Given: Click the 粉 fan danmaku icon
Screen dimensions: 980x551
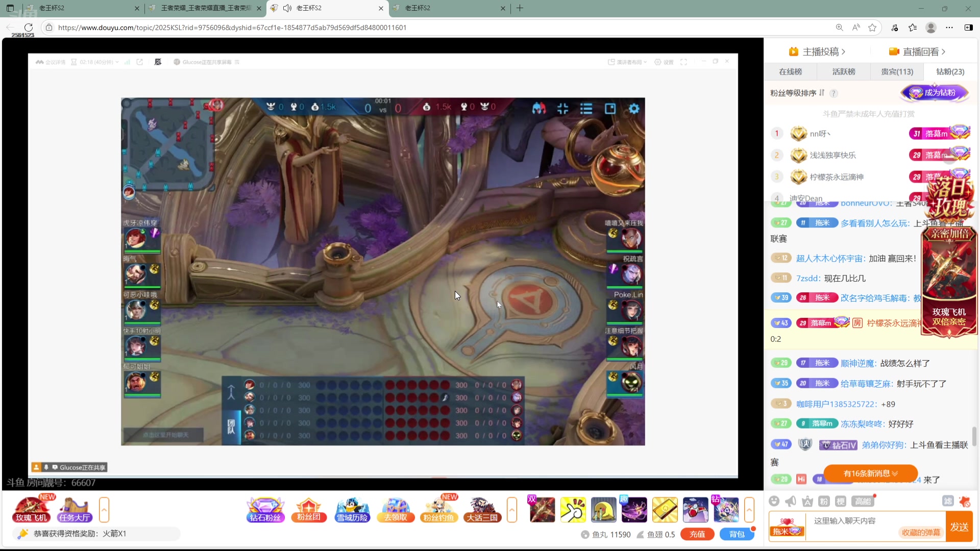Looking at the screenshot, I should point(824,501).
